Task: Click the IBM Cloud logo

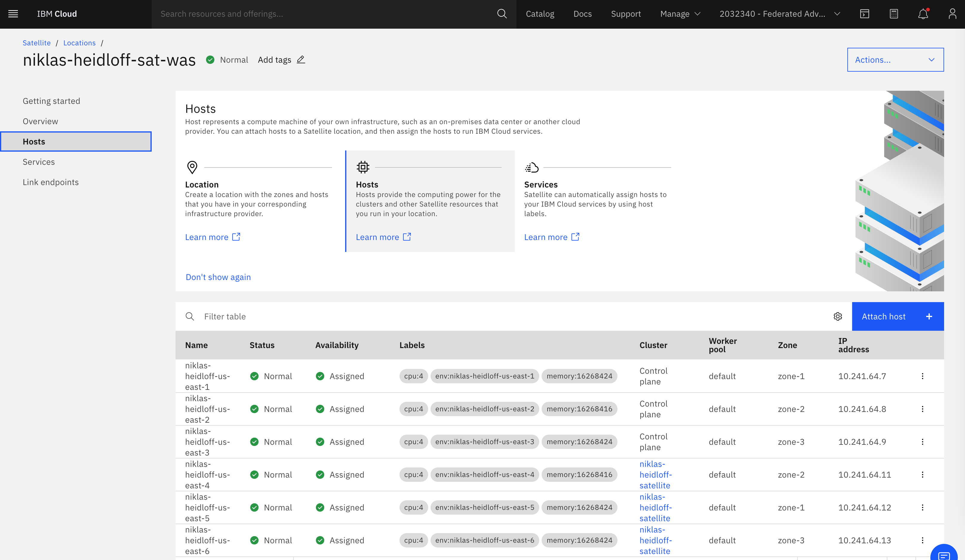Action: click(57, 14)
